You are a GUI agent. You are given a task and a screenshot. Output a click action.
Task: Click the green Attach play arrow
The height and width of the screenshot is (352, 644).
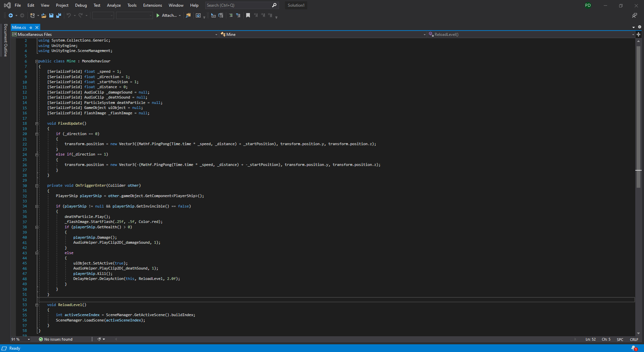(158, 15)
